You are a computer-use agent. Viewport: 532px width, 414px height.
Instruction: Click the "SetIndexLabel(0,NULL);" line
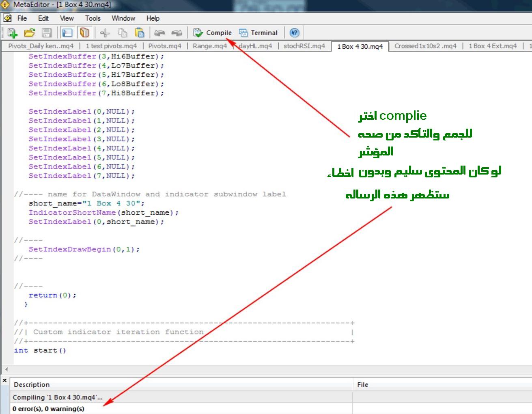82,111
